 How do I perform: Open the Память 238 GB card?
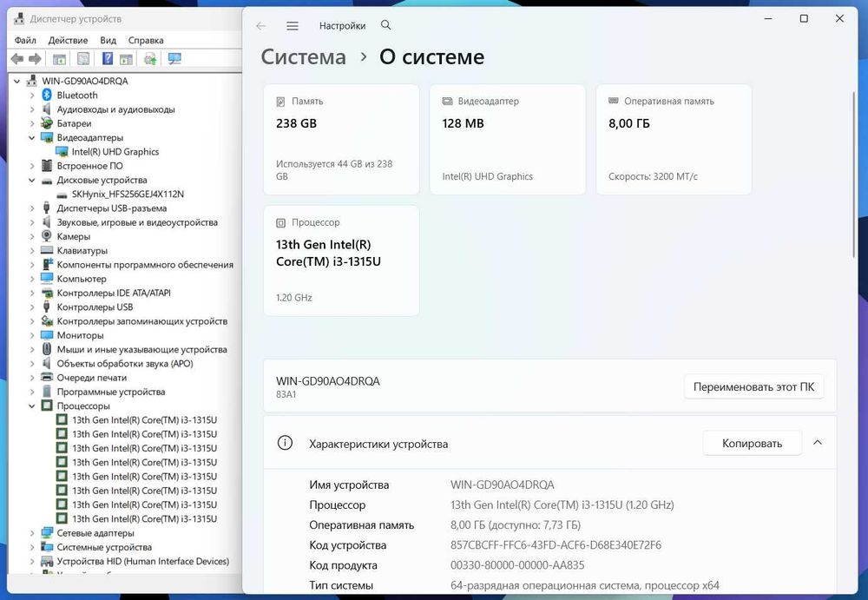pos(341,140)
